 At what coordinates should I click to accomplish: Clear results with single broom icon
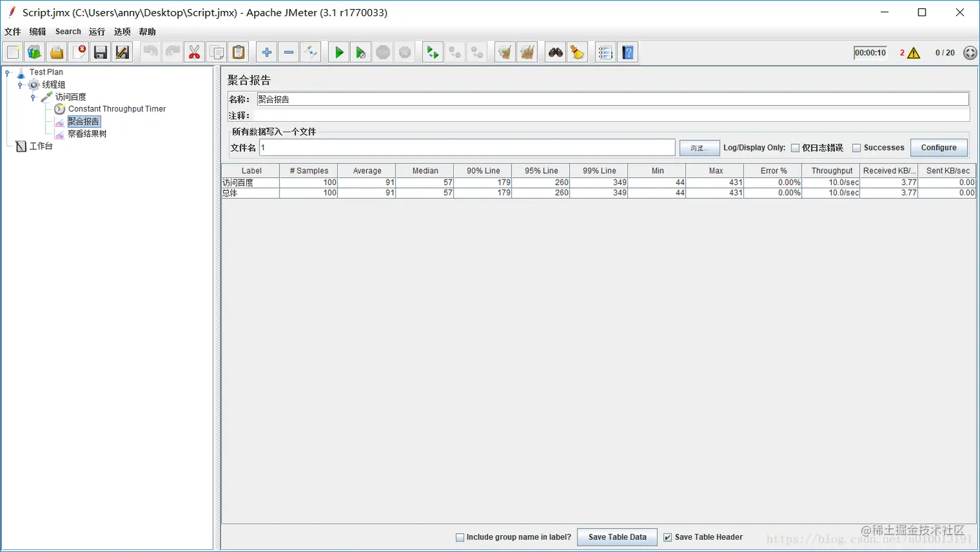tap(505, 53)
